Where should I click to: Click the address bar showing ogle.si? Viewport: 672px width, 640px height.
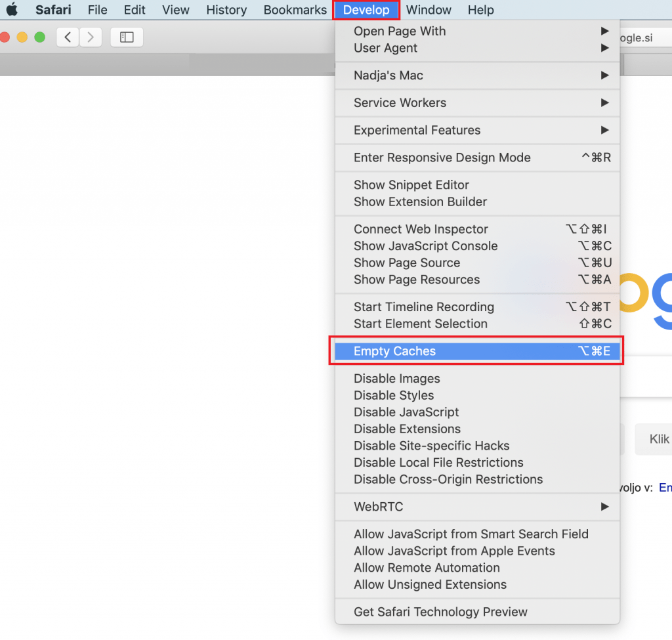click(646, 37)
